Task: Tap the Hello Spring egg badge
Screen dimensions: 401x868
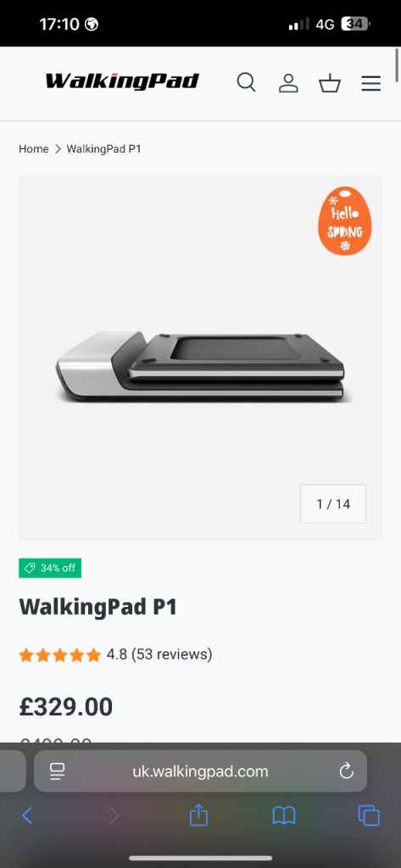Action: point(344,221)
